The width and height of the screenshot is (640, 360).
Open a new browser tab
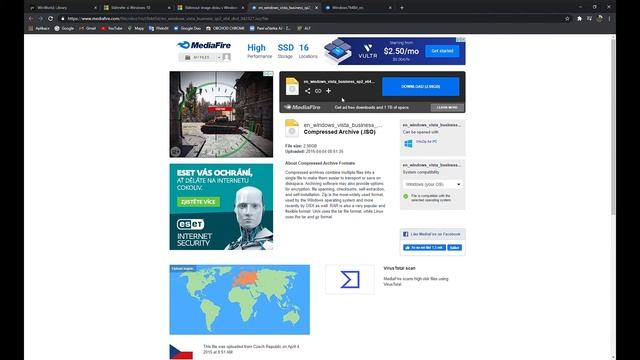tap(402, 7)
